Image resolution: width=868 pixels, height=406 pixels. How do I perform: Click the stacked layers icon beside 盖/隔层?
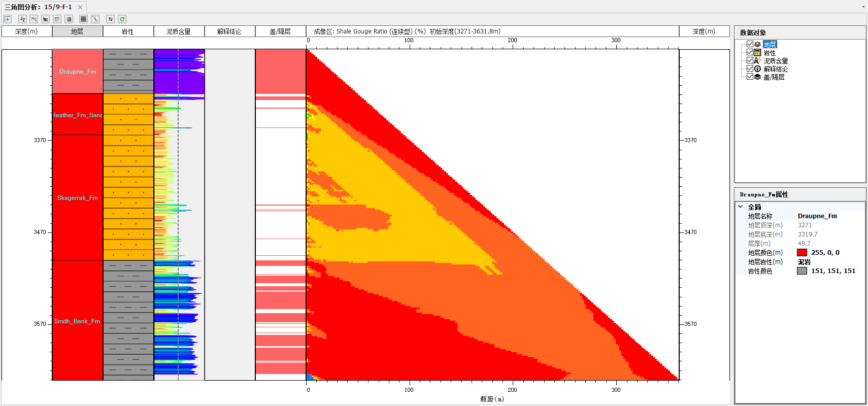[x=757, y=77]
